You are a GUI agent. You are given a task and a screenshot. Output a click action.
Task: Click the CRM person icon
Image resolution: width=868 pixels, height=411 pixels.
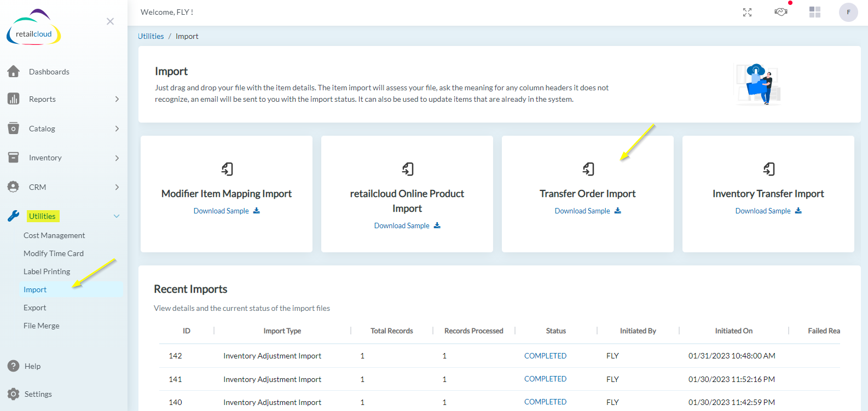coord(14,187)
